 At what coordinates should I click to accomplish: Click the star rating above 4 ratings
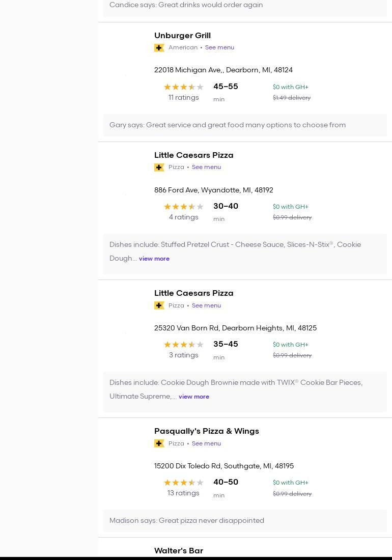(x=183, y=207)
